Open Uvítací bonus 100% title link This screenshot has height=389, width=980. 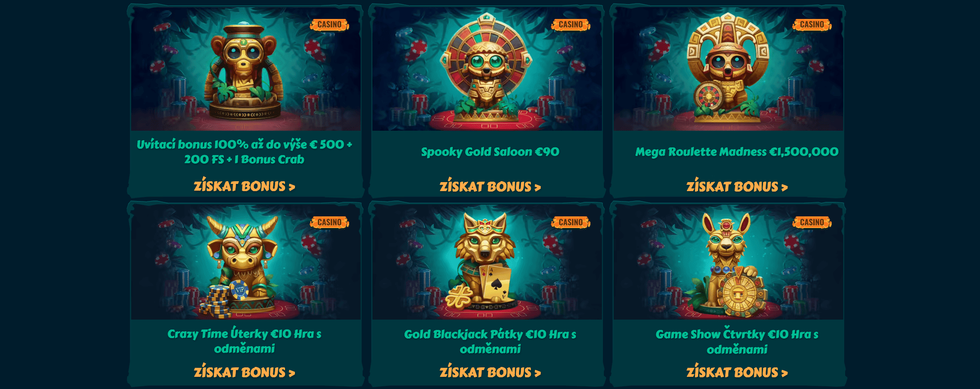point(244,151)
